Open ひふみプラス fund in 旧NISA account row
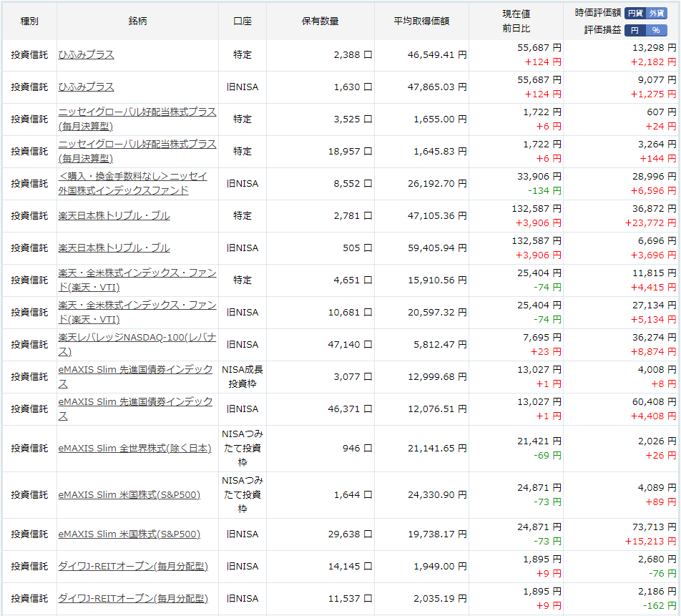This screenshot has width=681, height=616. [x=86, y=87]
